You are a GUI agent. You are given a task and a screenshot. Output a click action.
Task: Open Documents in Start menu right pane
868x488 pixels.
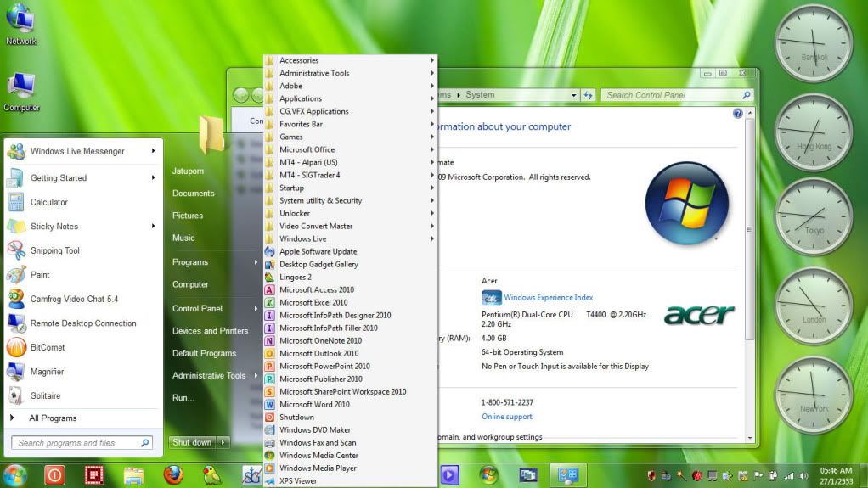[x=193, y=194]
